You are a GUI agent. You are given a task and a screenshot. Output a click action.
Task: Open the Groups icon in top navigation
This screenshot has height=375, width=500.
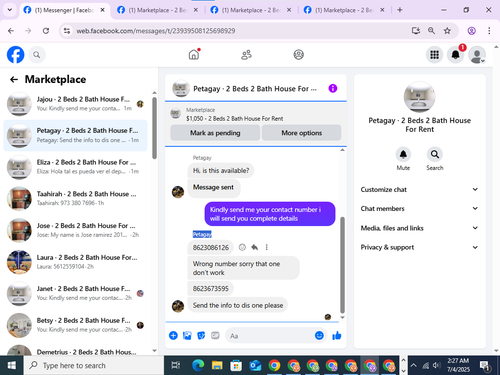pyautogui.click(x=298, y=54)
